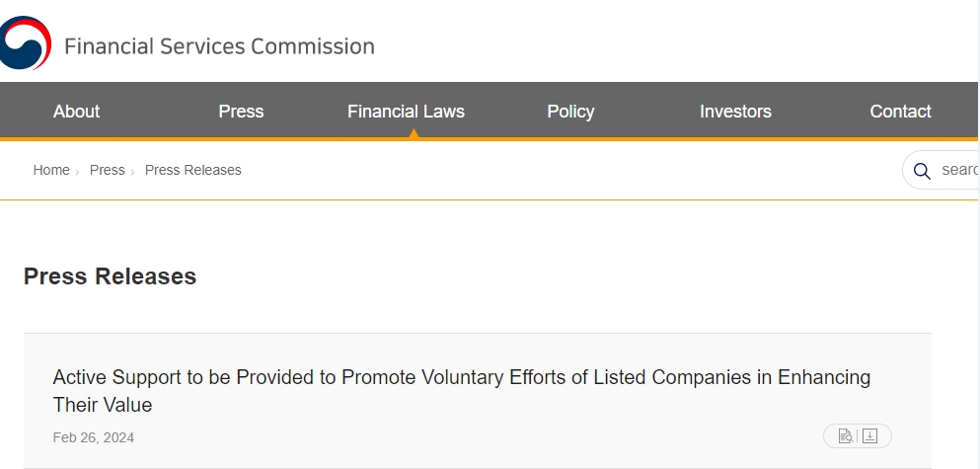Open the Press menu
The image size is (980, 469).
[241, 112]
